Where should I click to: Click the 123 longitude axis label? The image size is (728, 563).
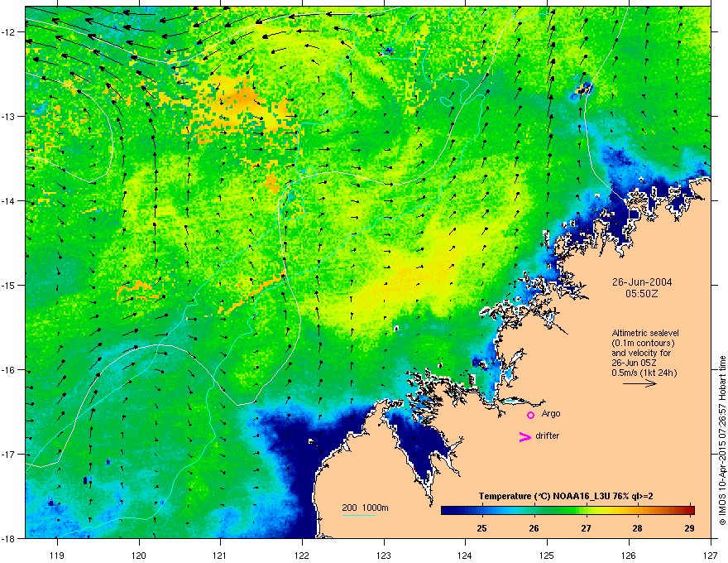coord(384,555)
